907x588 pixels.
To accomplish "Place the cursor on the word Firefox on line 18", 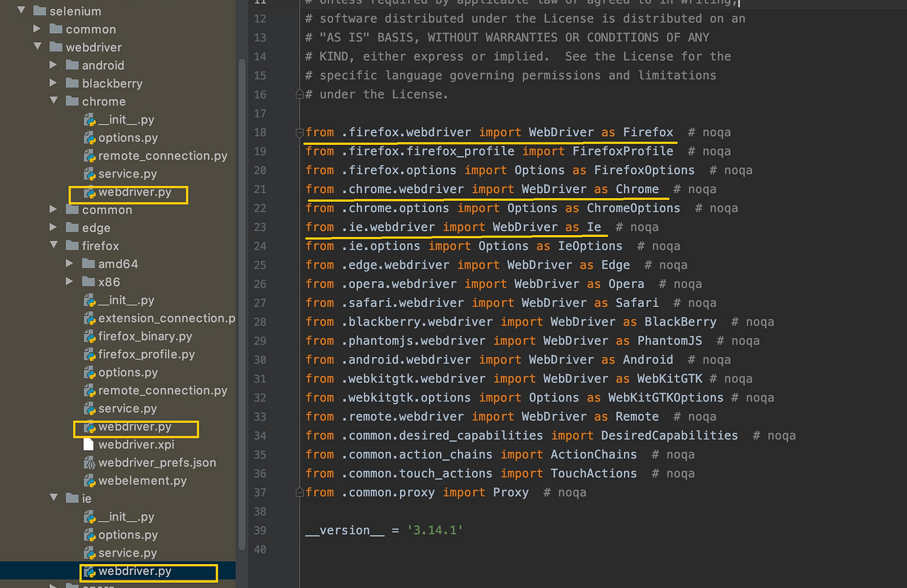I will (x=648, y=132).
